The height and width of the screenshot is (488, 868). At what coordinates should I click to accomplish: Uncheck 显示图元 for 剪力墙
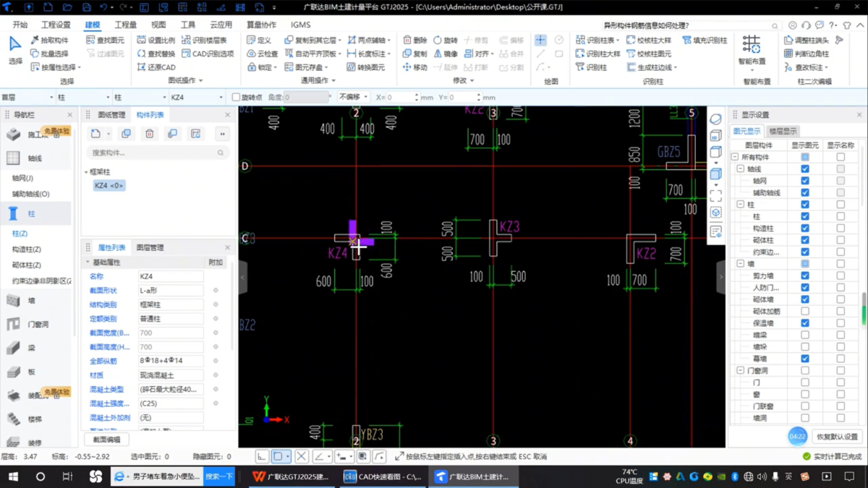click(804, 275)
